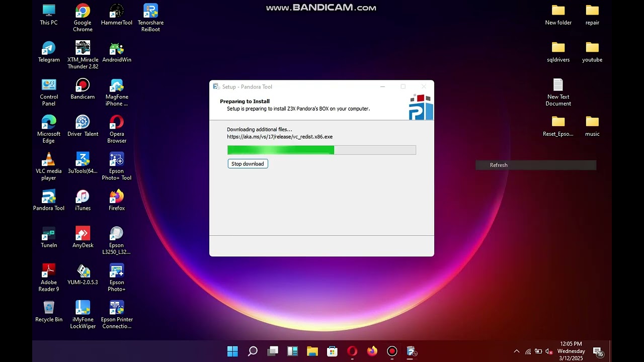Launch iMyFone LockWiper shortcut
Screen dimensions: 644x362
(x=83, y=315)
